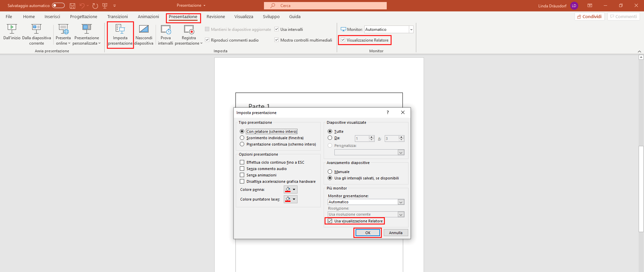
Task: Switch to Revisione tab
Action: click(216, 16)
